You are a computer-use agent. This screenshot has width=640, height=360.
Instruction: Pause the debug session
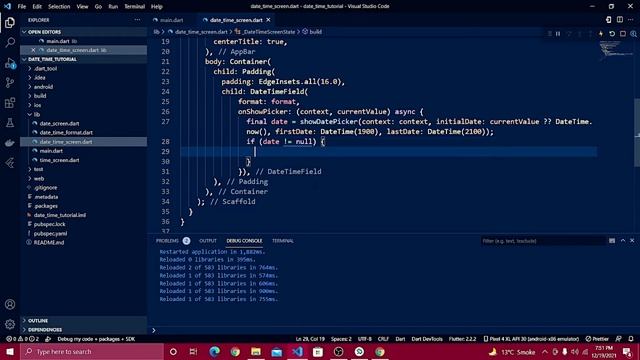click(558, 33)
